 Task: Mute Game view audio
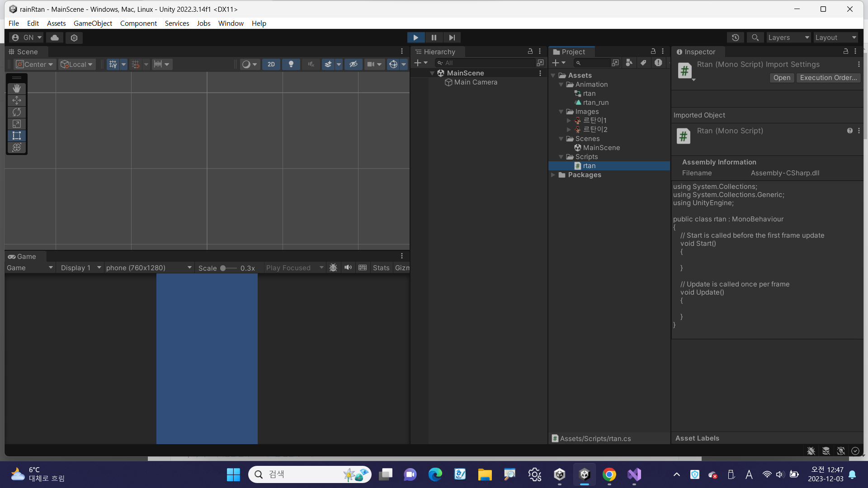[x=348, y=267]
